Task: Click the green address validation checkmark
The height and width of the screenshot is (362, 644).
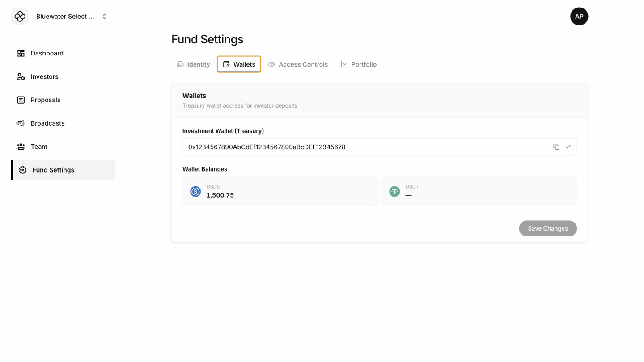Action: (568, 147)
